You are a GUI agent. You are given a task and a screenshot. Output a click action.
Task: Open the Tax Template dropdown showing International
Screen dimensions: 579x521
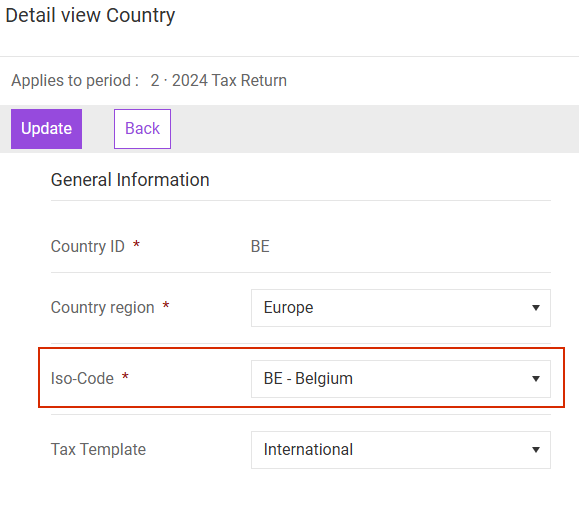coord(401,450)
